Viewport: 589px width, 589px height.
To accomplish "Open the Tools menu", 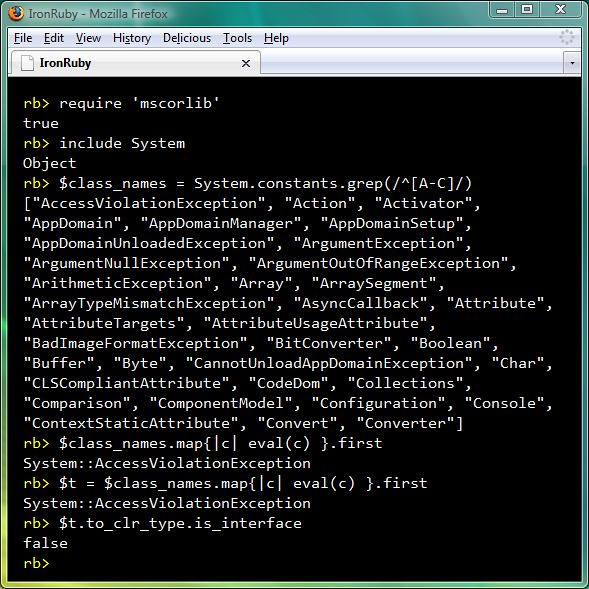I will coord(237,38).
